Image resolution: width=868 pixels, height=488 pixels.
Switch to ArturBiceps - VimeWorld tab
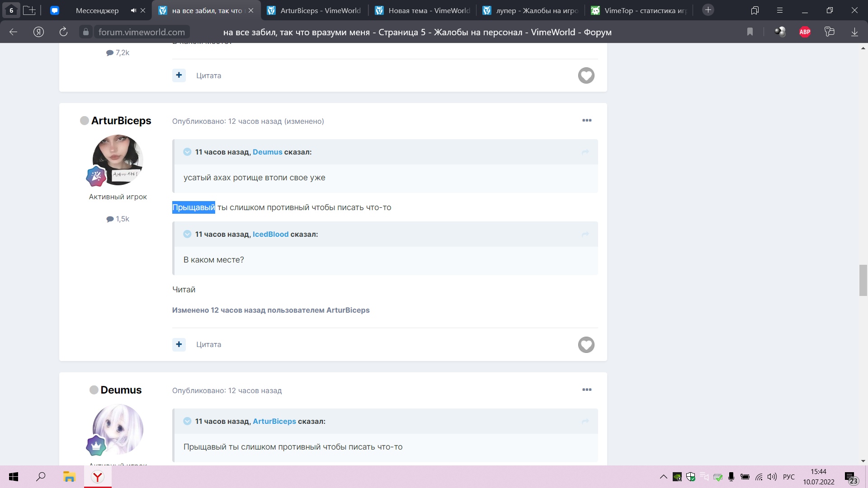pos(320,10)
